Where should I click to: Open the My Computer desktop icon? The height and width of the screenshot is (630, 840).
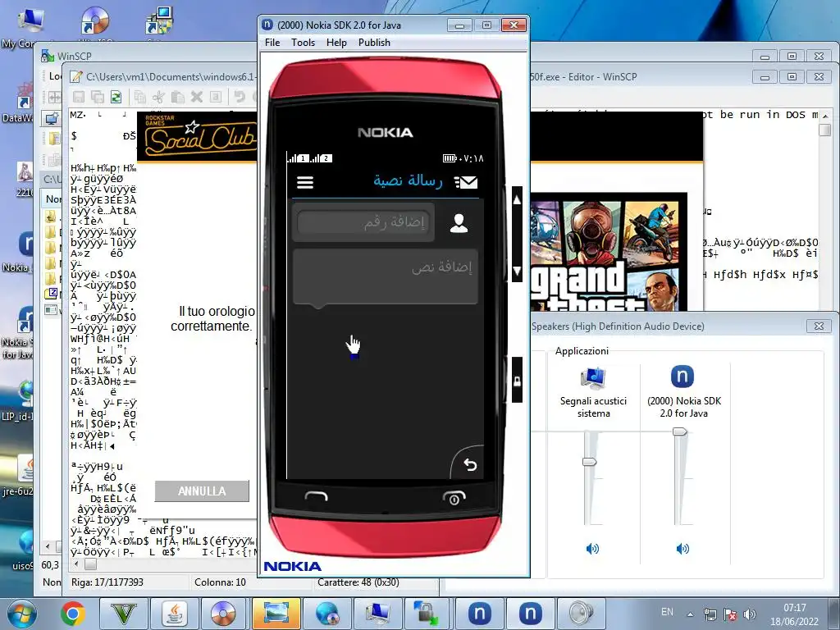point(30,26)
